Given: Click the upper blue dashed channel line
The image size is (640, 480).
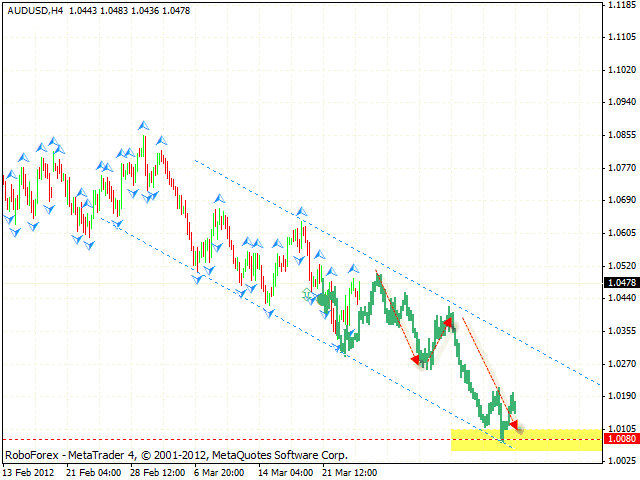Looking at the screenshot, I should (x=397, y=272).
